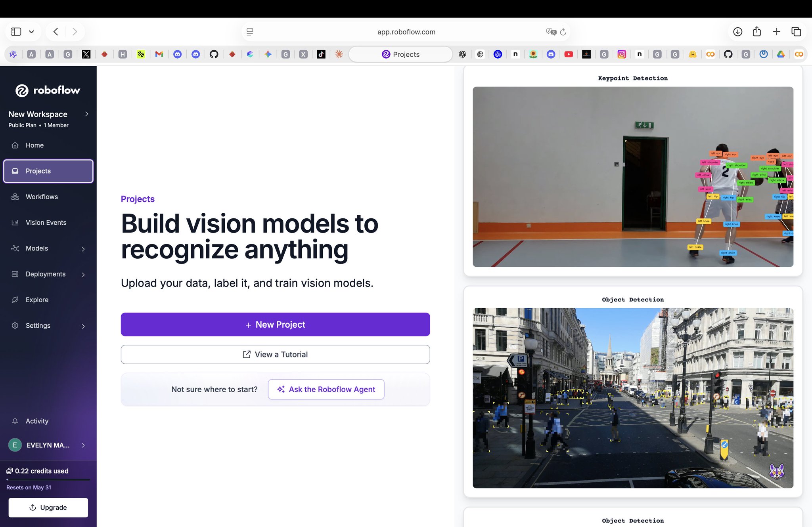The height and width of the screenshot is (527, 812).
Task: Open the raccoon mascot chat widget
Action: tap(777, 471)
